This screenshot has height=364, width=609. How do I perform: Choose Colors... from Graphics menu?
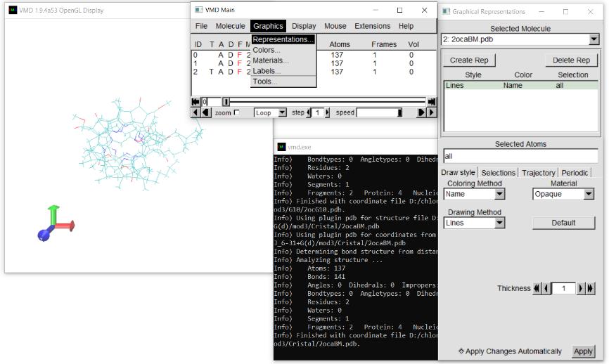[x=267, y=50]
